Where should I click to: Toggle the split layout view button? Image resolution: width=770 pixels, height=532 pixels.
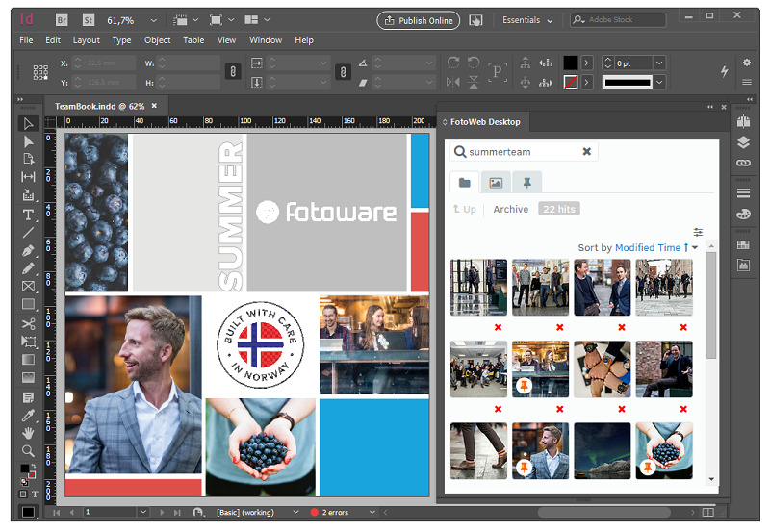click(707, 513)
